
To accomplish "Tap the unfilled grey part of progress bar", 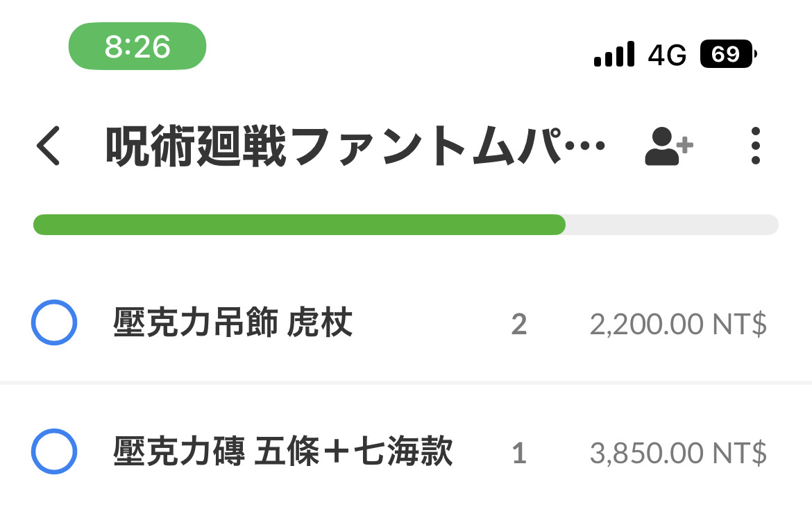I will click(x=673, y=225).
